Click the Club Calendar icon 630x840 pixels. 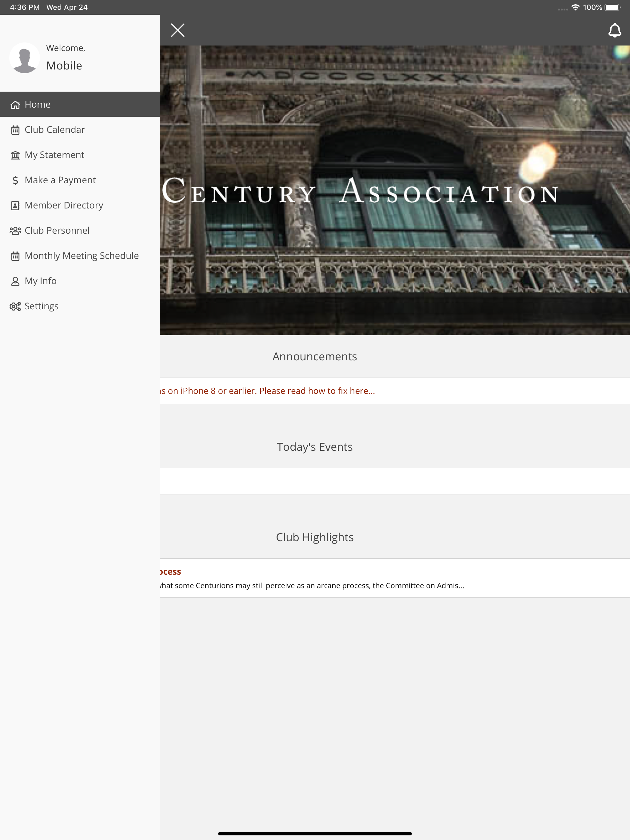pyautogui.click(x=15, y=130)
